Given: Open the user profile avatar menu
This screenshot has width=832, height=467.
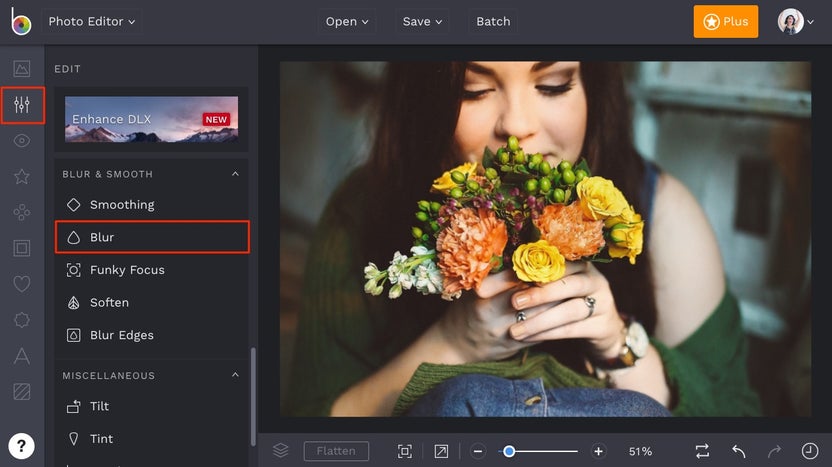Looking at the screenshot, I should pos(795,22).
